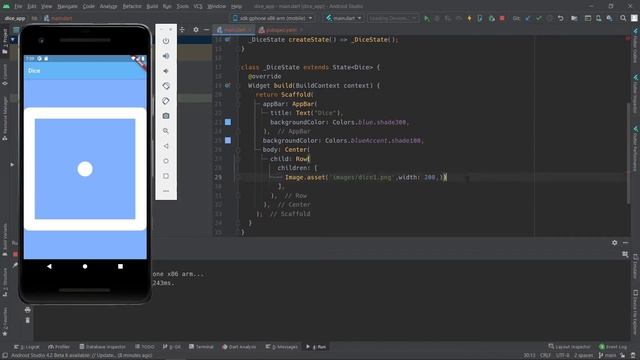Tap the phone's back navigation button
The image size is (640, 360).
[49, 266]
